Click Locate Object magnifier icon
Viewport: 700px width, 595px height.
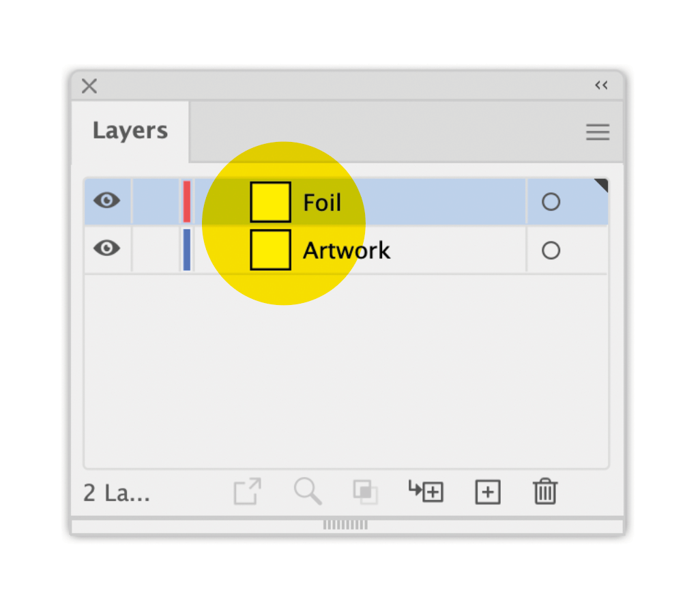(308, 491)
